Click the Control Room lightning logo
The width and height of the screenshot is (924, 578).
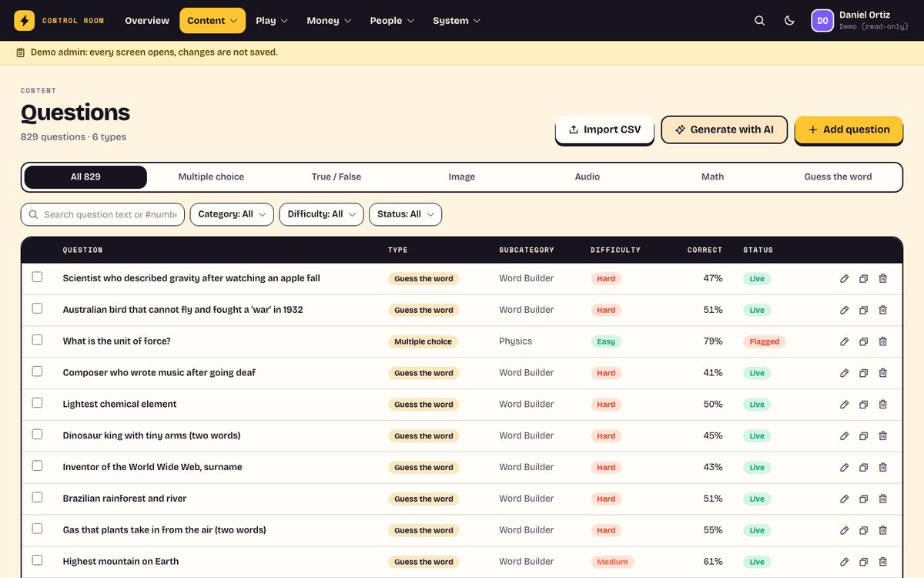pyautogui.click(x=25, y=21)
